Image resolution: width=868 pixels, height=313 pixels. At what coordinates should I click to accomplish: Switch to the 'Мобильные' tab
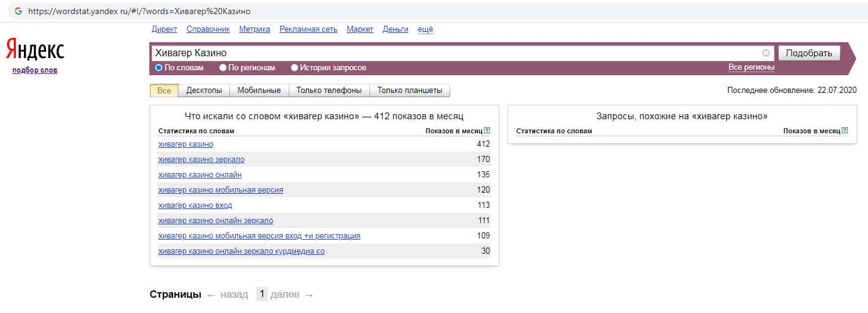[259, 90]
